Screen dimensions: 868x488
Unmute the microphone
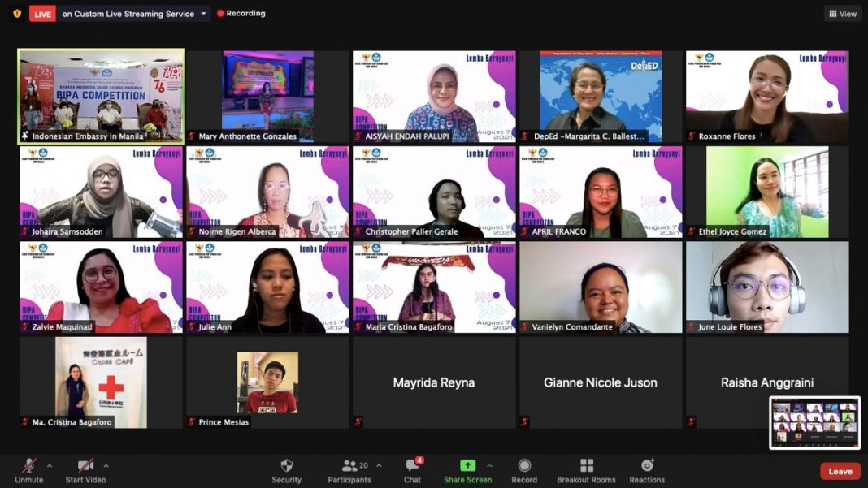click(x=29, y=466)
